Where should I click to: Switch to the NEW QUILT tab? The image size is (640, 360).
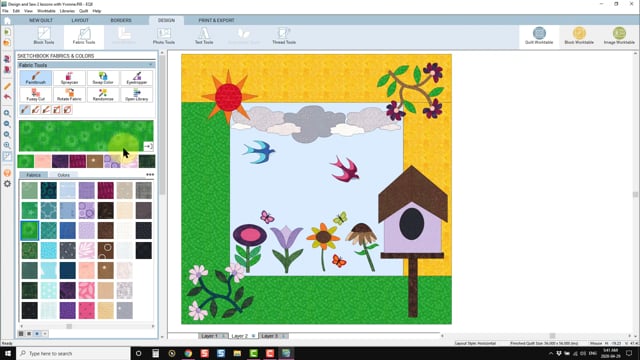tap(40, 20)
